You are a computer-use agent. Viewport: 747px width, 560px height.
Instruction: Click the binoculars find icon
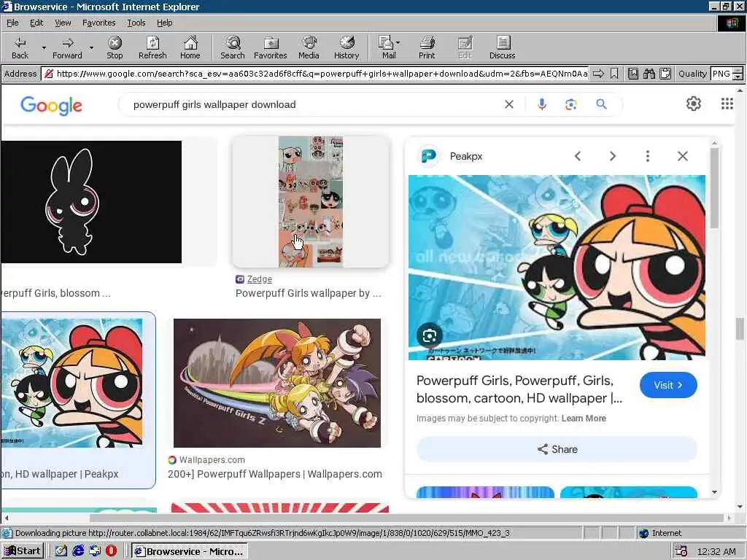[x=649, y=74]
